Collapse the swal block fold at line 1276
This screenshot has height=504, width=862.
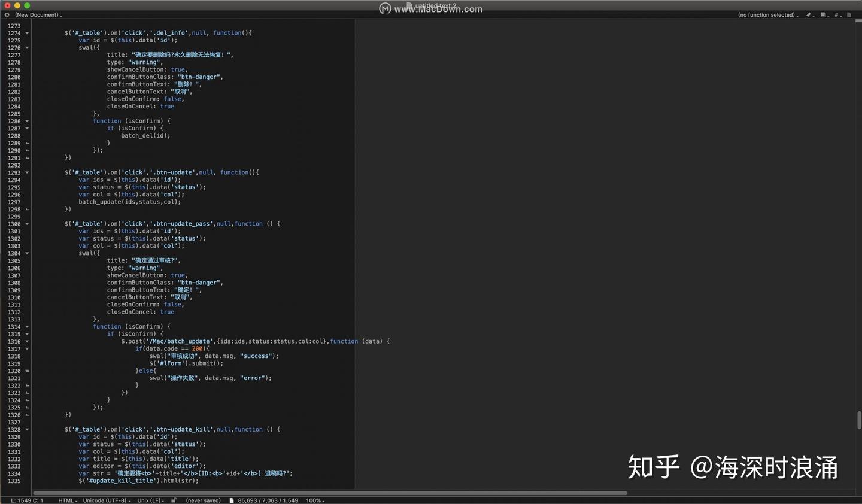[27, 48]
